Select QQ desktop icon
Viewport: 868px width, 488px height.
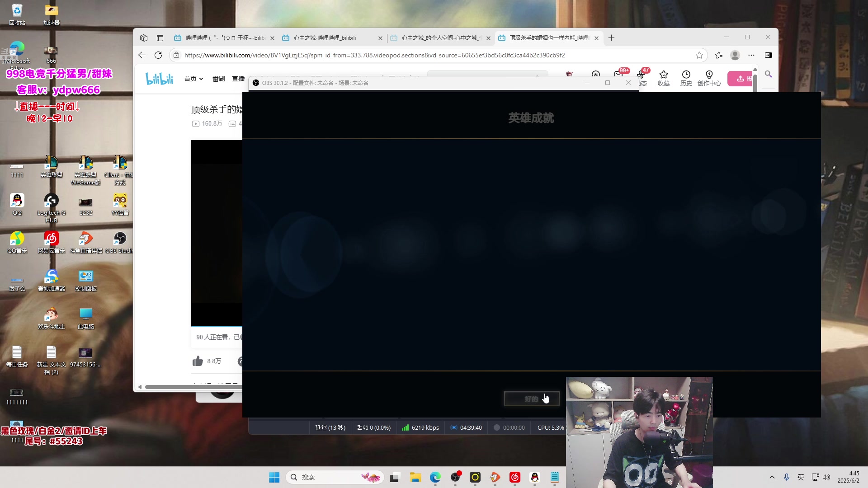tap(17, 204)
